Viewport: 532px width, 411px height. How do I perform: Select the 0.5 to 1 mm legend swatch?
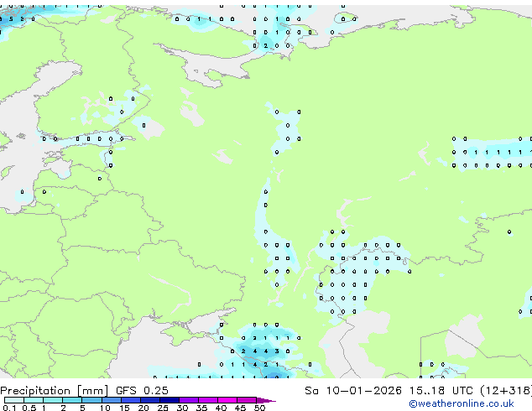coord(34,400)
